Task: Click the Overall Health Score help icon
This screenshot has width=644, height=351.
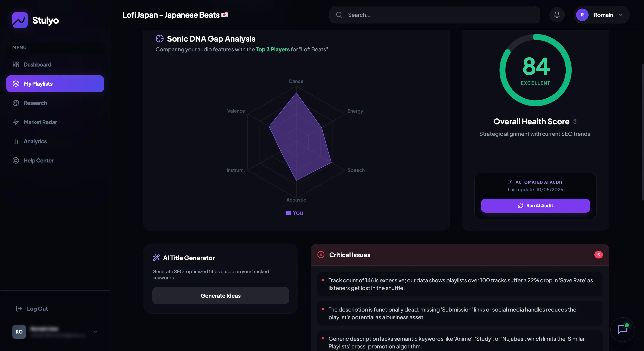Action: [575, 121]
